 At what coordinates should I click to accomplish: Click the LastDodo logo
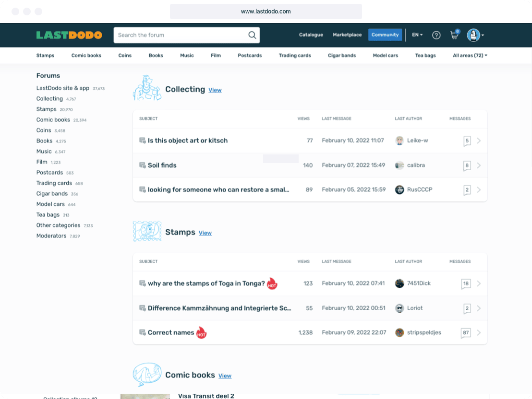tap(69, 35)
